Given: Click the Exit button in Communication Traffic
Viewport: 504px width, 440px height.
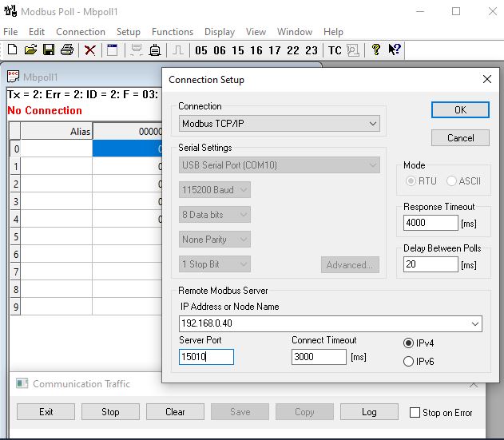Looking at the screenshot, I should tap(46, 412).
